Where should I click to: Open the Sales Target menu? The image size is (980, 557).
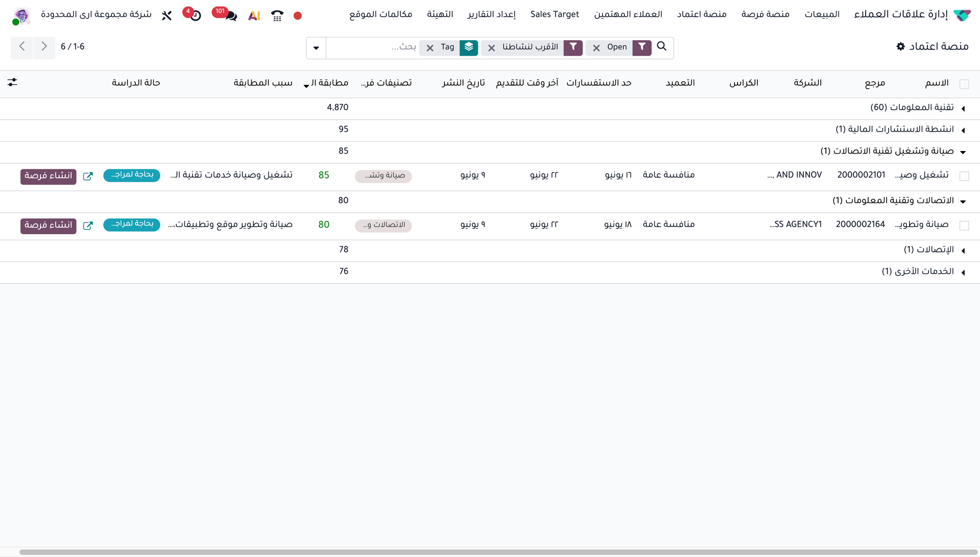point(555,14)
